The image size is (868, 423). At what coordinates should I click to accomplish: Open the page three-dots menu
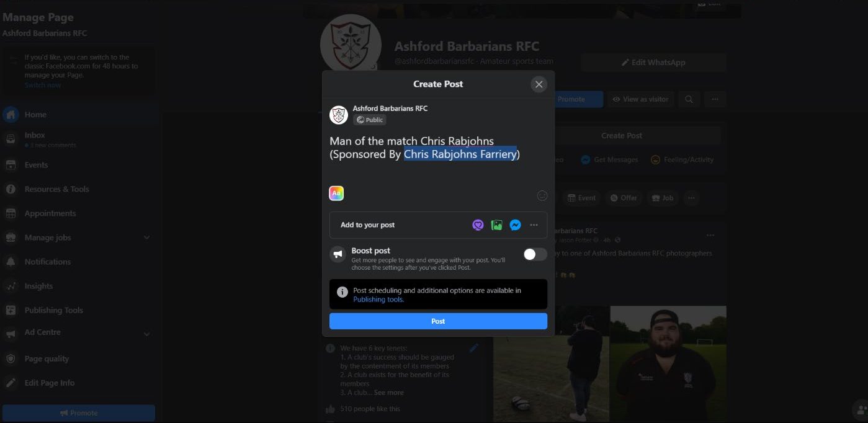point(715,99)
